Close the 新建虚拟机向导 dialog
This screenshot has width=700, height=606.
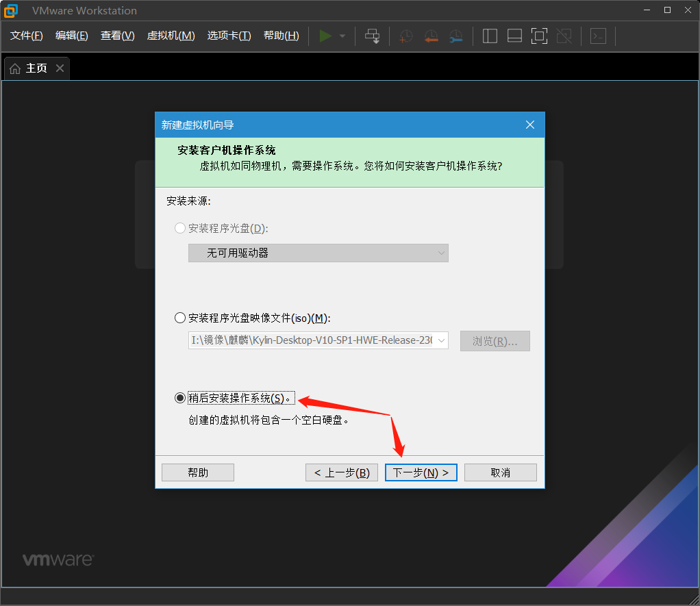[x=530, y=125]
